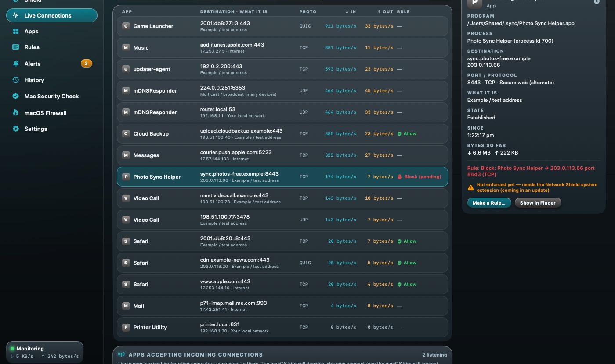Click the alerts count badge showing 2
Screen dimensions: 615x364
(x=86, y=64)
